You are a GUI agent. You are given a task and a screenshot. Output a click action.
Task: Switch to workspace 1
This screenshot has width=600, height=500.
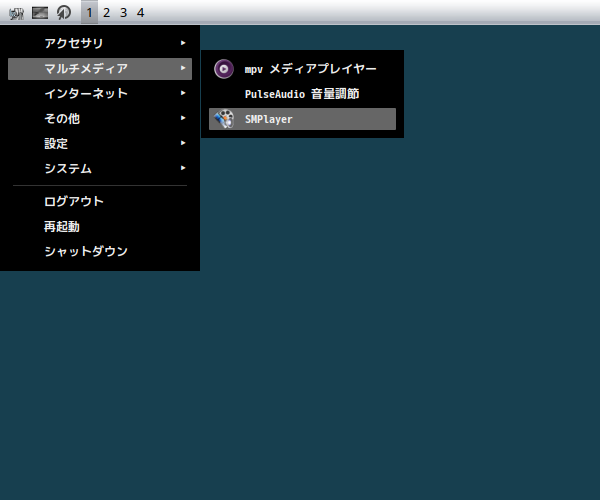pyautogui.click(x=89, y=13)
